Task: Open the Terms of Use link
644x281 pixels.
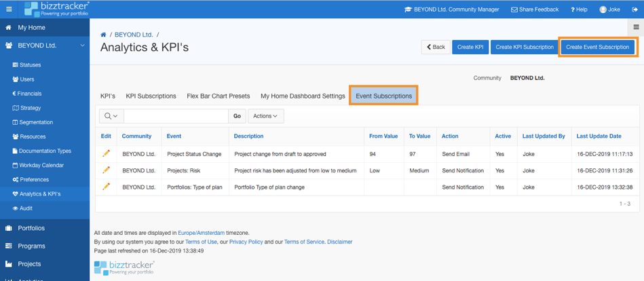Action: [x=201, y=242]
